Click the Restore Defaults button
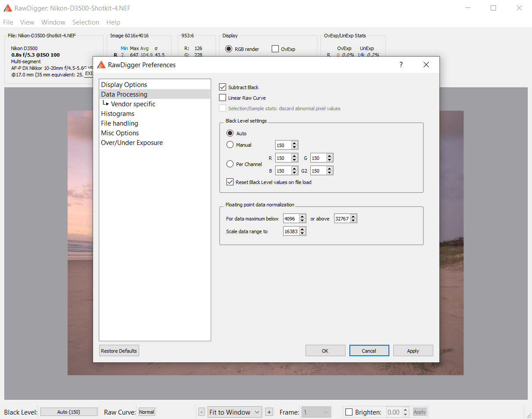This screenshot has height=419, width=532. [x=119, y=350]
